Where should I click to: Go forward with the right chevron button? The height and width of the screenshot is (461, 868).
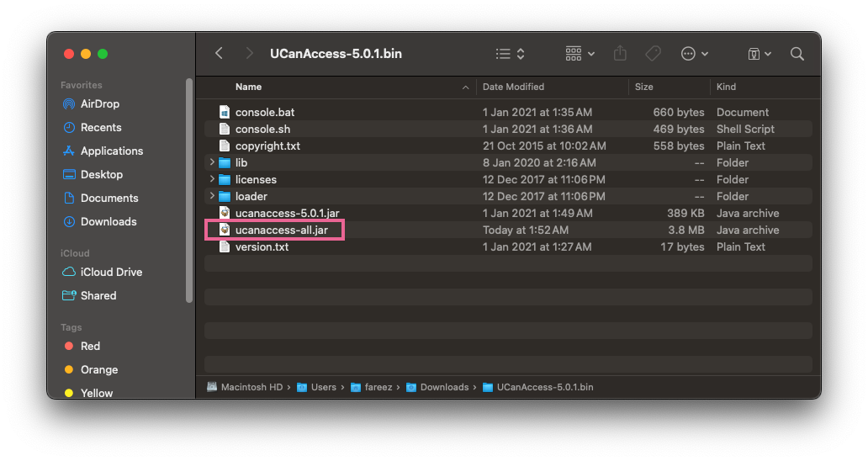pyautogui.click(x=249, y=54)
